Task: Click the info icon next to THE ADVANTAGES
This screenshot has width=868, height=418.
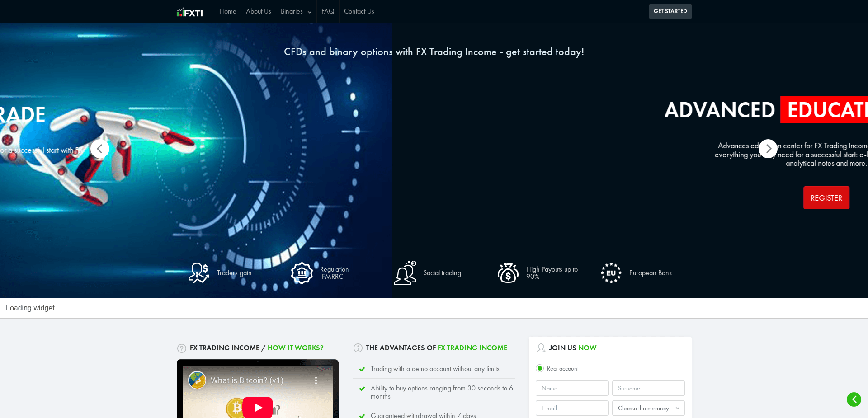Action: (x=358, y=348)
